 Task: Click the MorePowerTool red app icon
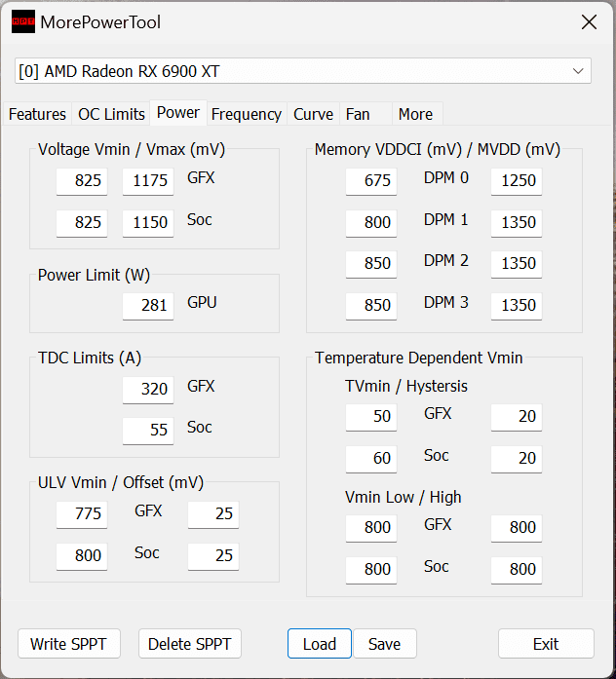click(23, 21)
